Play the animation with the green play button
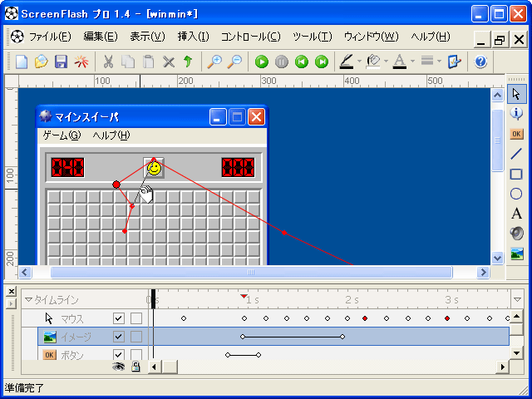This screenshot has width=532, height=399. pyautogui.click(x=262, y=62)
